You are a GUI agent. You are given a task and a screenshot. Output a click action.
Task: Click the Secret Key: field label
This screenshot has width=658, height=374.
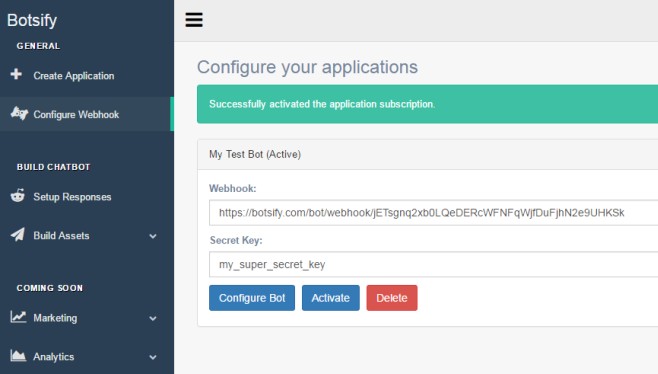coord(236,241)
